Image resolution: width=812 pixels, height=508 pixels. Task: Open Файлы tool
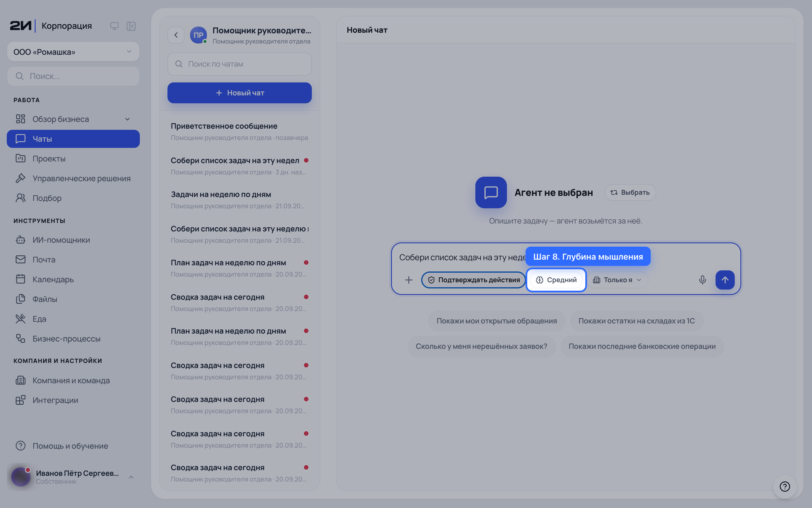pos(73,299)
